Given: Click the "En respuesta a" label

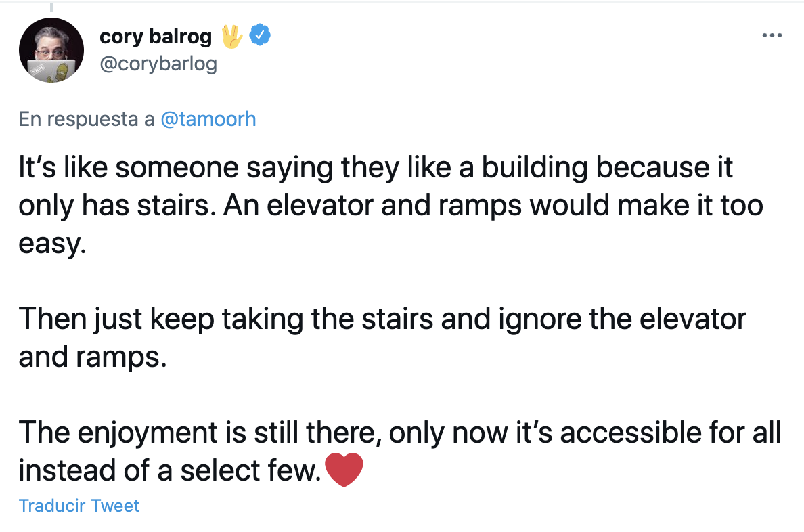Looking at the screenshot, I should pos(87,119).
